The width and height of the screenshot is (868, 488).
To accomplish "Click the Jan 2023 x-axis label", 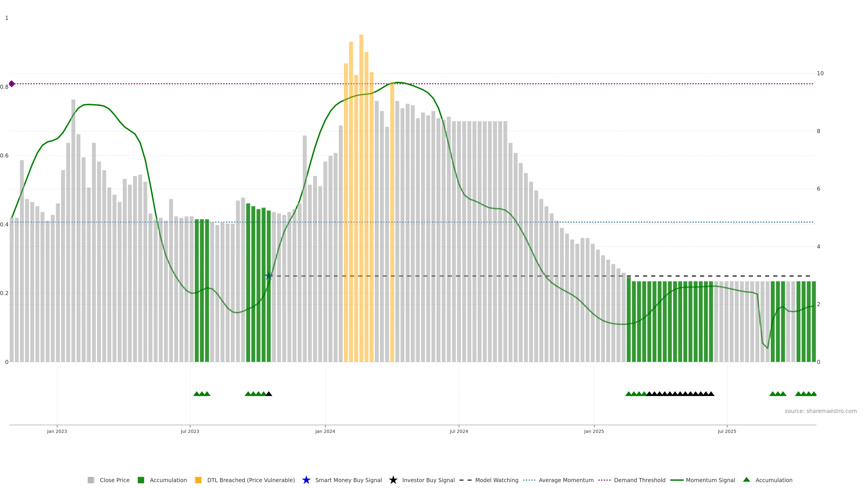I will [57, 431].
